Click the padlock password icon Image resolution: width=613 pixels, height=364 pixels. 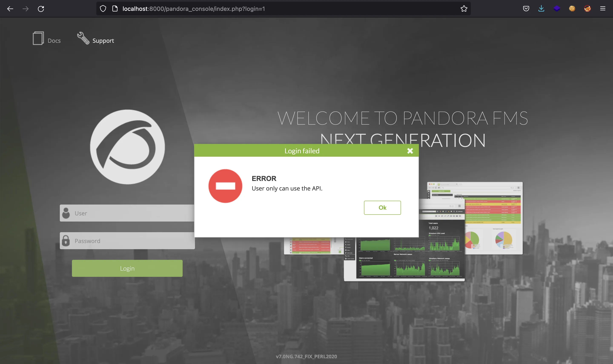pyautogui.click(x=66, y=241)
